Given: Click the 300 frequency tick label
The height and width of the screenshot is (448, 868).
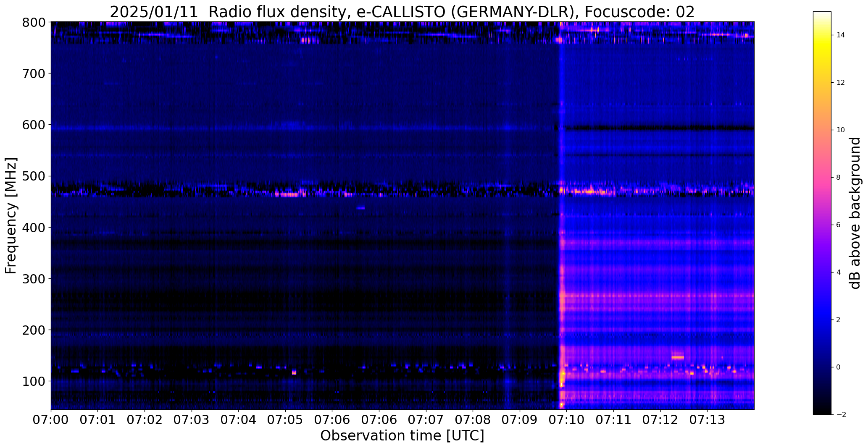Looking at the screenshot, I should (x=33, y=278).
